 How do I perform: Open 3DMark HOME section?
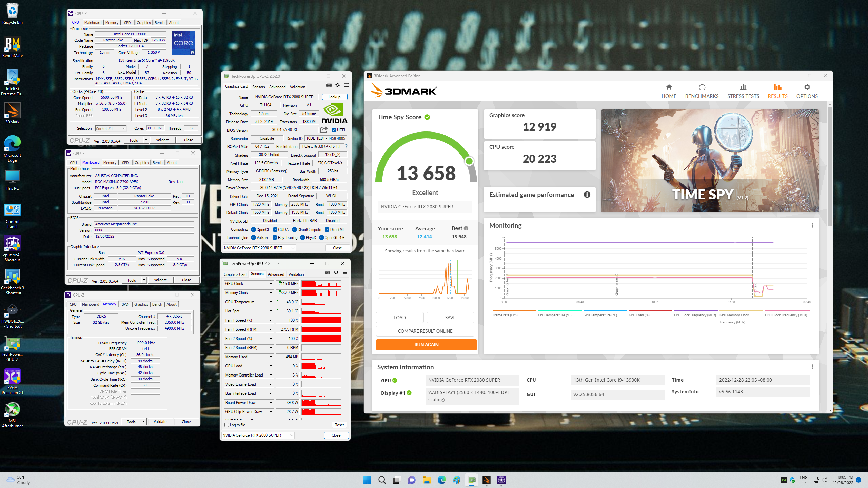tap(669, 91)
